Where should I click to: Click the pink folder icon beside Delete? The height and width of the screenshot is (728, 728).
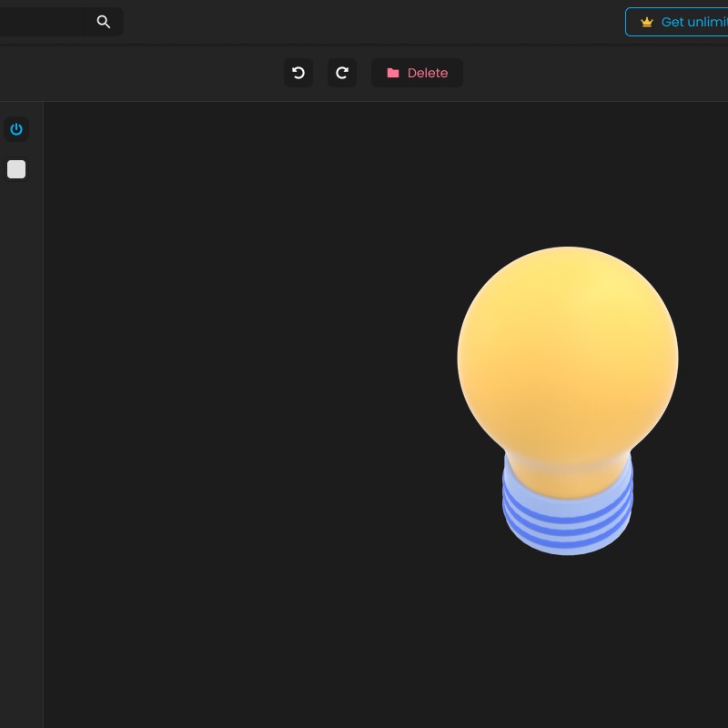click(393, 73)
